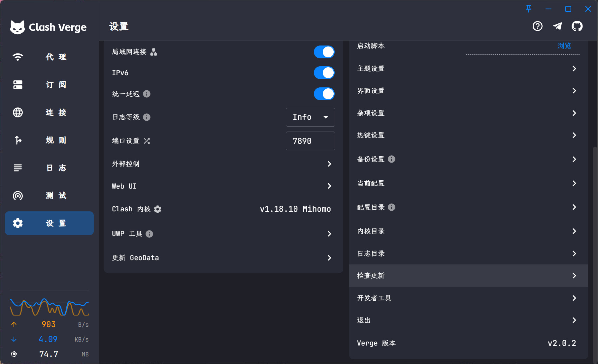The image size is (598, 364).
Task: Switch to the 订阅 sidebar page
Action: 50,85
